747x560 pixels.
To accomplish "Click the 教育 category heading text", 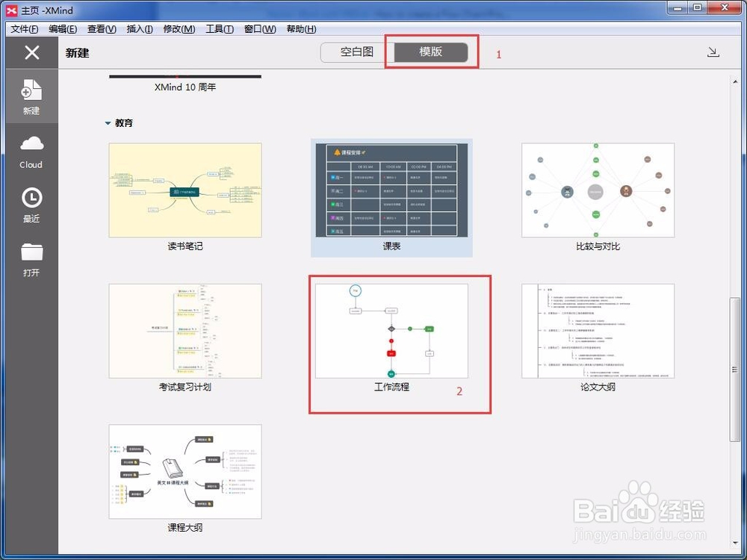I will tap(124, 123).
